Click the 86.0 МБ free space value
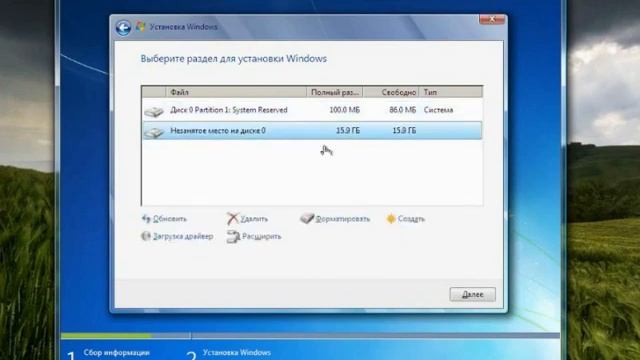 402,110
